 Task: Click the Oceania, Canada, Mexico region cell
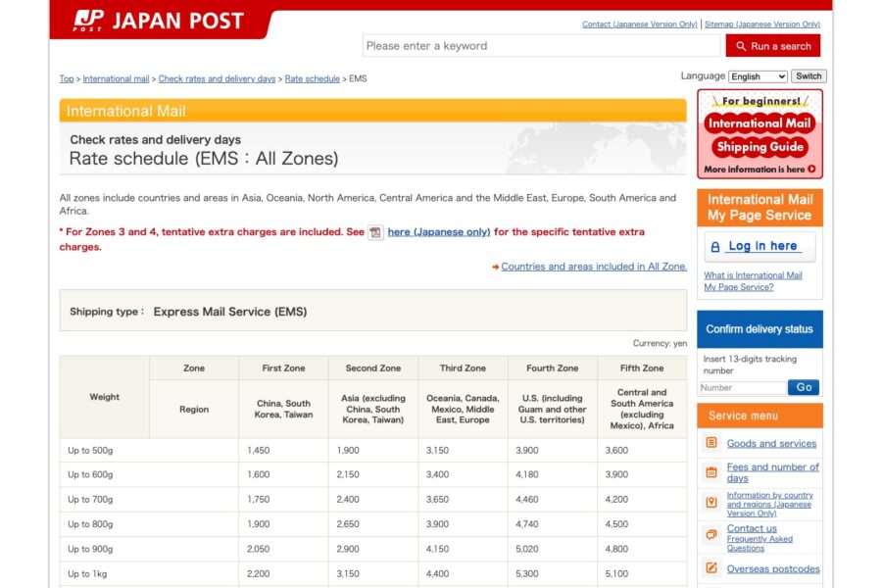(x=463, y=409)
